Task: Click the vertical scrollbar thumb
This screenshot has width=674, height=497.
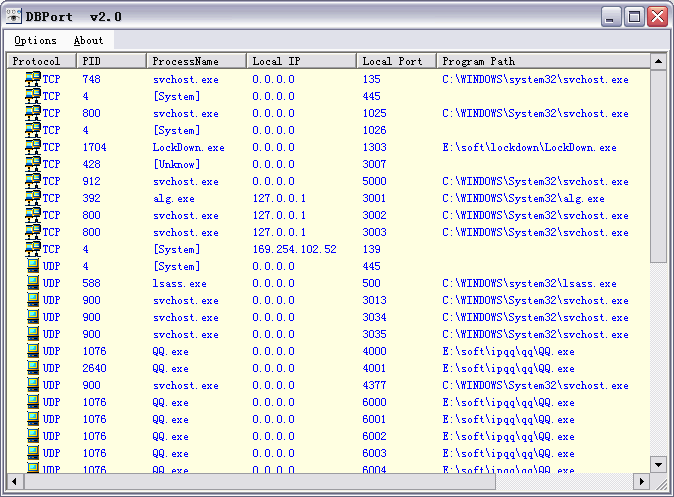Action: (x=658, y=166)
